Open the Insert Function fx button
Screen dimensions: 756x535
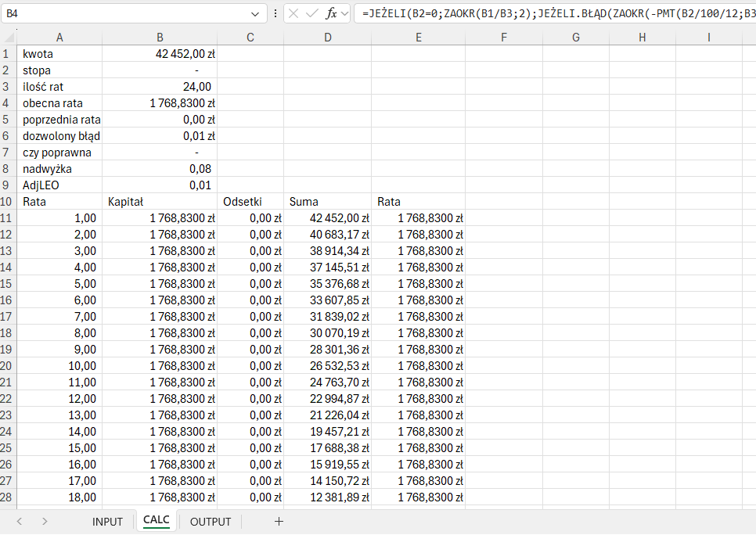[x=331, y=13]
